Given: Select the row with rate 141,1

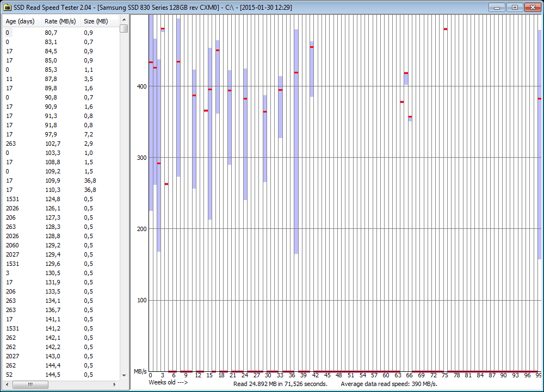Looking at the screenshot, I should [61, 319].
